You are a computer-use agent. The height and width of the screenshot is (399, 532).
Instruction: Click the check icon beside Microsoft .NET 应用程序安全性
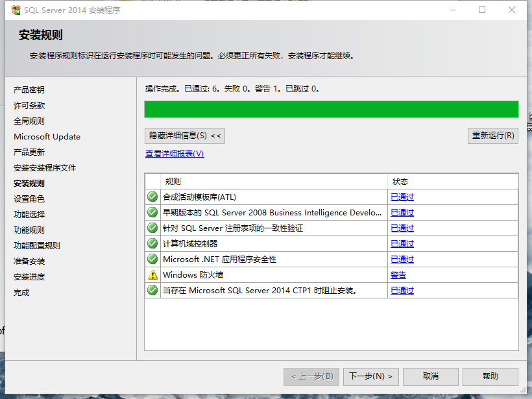point(152,260)
